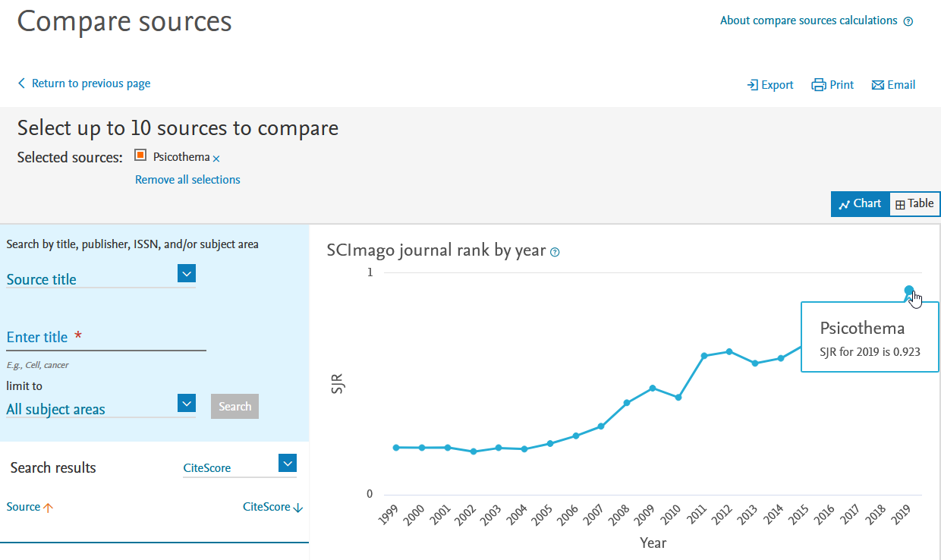The height and width of the screenshot is (560, 941).
Task: Click info icon next to SCImago chart title
Action: coord(555,252)
